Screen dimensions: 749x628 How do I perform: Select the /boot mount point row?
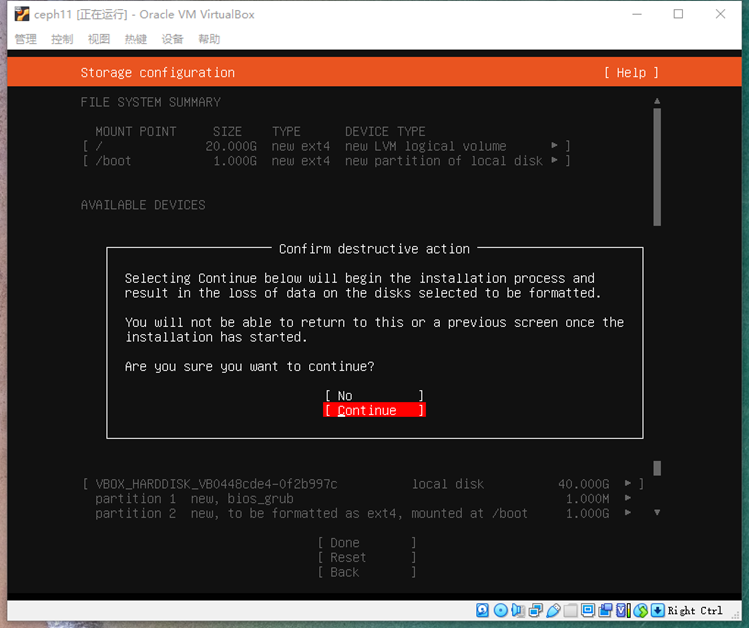coord(326,160)
